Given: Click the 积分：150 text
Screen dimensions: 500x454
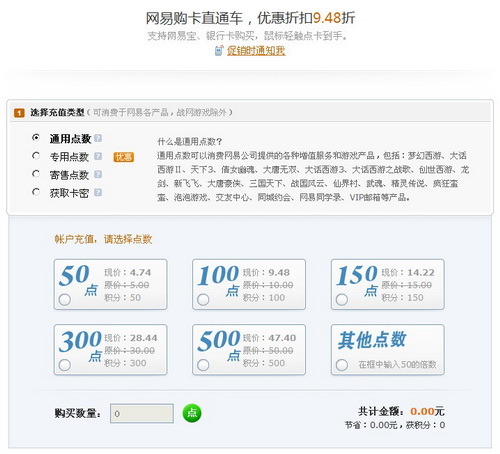Looking at the screenshot, I should pyautogui.click(x=402, y=298).
